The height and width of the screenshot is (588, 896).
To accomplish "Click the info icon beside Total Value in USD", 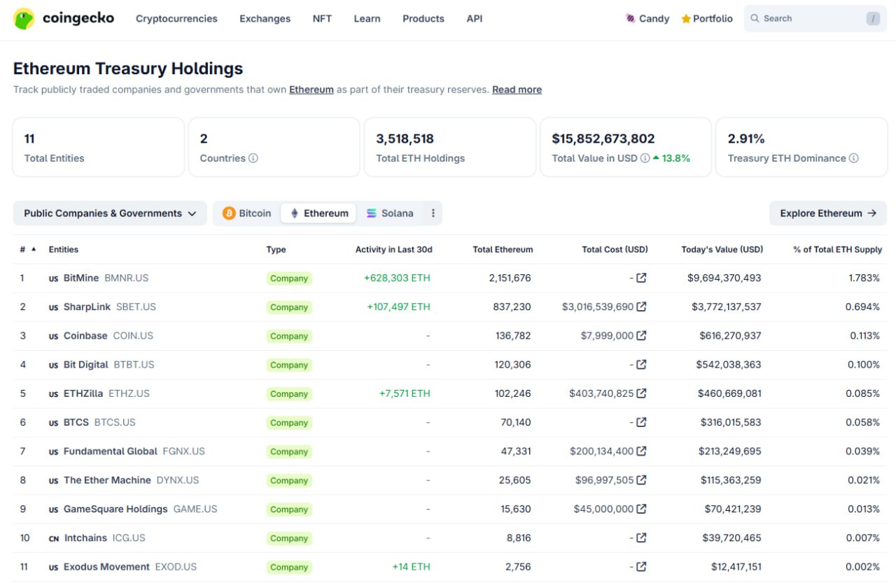I will [645, 158].
